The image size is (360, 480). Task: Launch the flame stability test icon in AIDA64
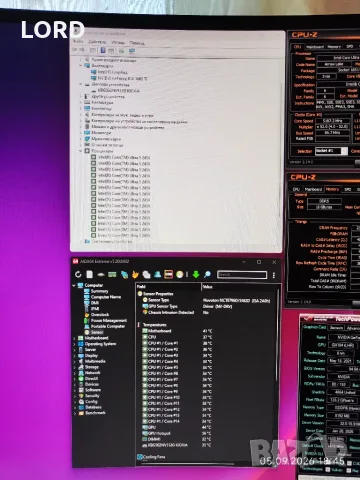coord(135,274)
